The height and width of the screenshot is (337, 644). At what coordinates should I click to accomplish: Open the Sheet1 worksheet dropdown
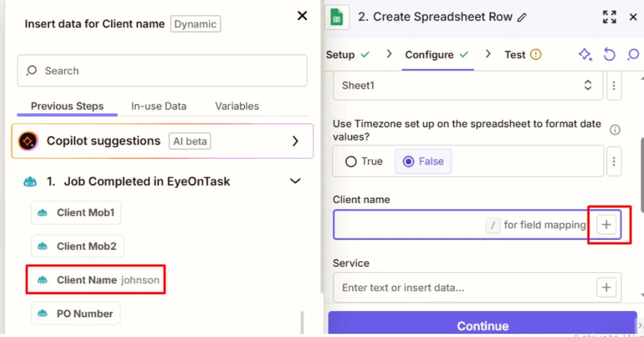coord(467,85)
